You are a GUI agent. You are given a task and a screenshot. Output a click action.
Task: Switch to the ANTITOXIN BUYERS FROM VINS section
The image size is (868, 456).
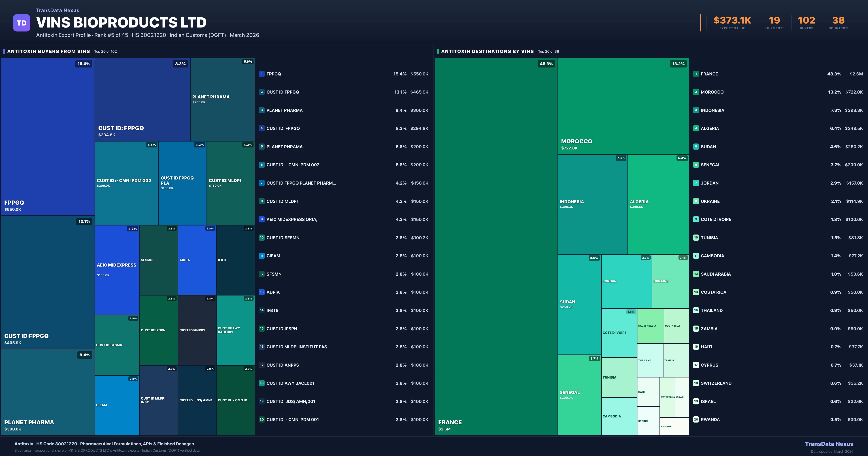(x=48, y=51)
